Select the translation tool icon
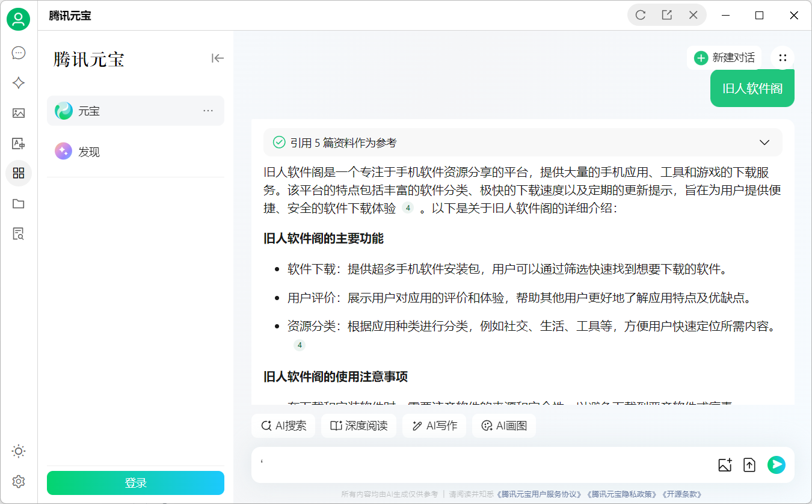The height and width of the screenshot is (504, 812). pos(18,143)
